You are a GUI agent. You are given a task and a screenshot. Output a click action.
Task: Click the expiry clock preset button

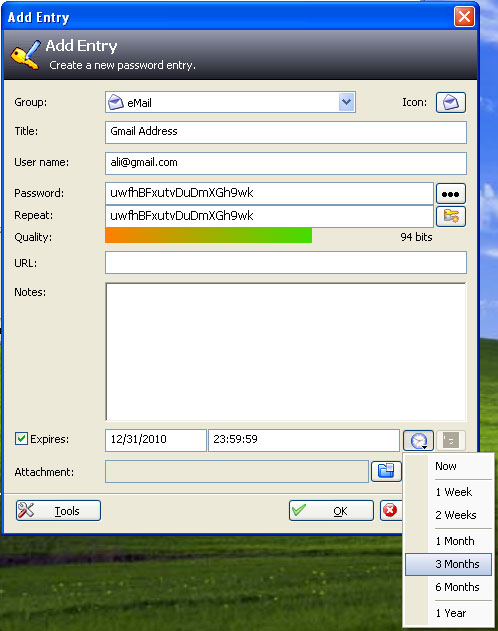pos(418,440)
